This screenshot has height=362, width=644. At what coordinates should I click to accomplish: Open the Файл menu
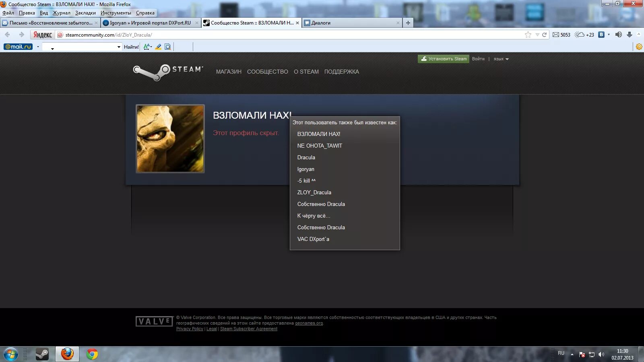click(8, 13)
